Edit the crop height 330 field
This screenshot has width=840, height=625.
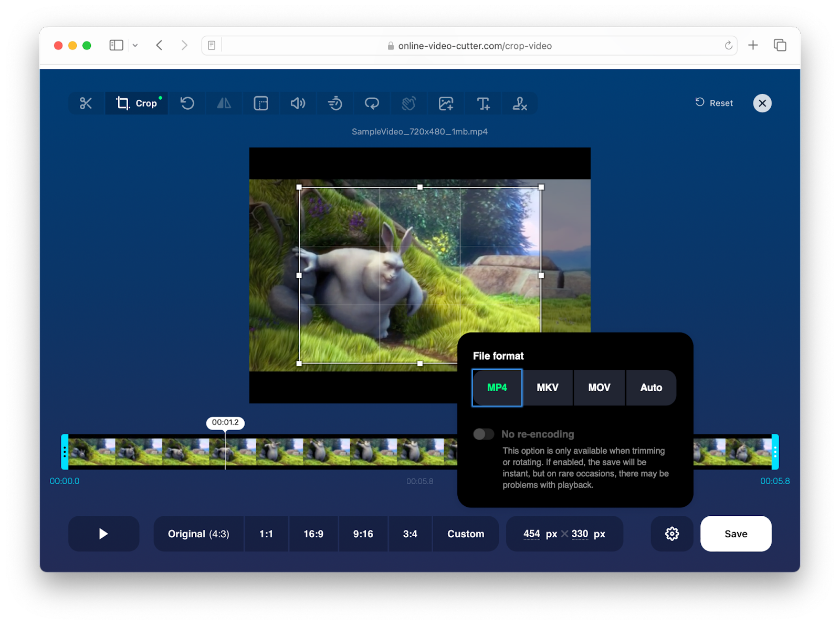click(x=580, y=534)
